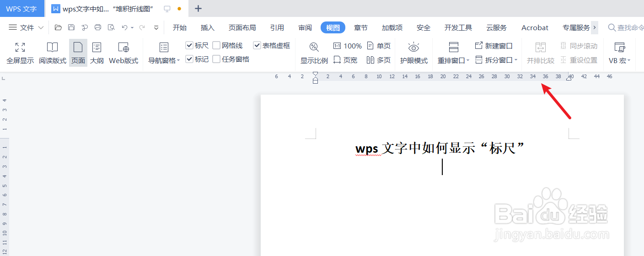Image resolution: width=644 pixels, height=256 pixels.
Task: Click 新建窗口 new window
Action: click(494, 46)
